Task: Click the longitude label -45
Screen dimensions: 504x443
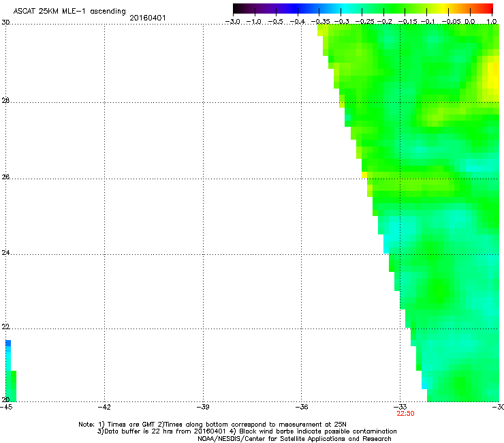Action: [6, 408]
